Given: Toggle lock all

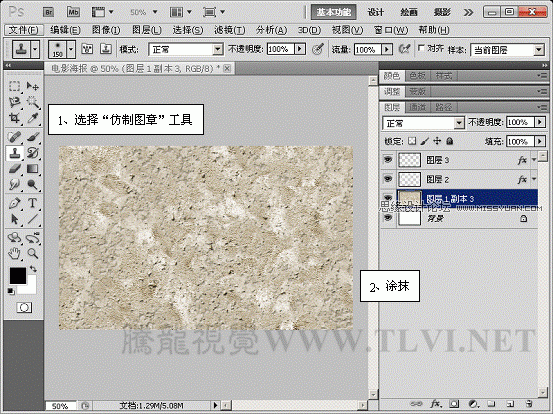Looking at the screenshot, I should point(449,141).
